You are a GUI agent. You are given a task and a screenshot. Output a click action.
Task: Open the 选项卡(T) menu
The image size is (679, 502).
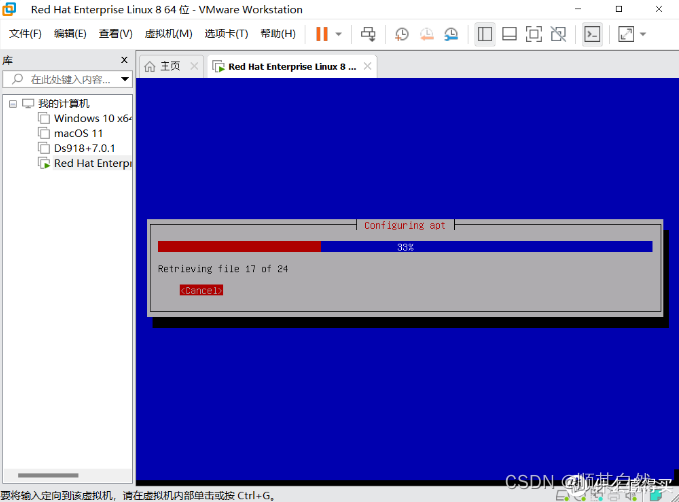(x=226, y=33)
